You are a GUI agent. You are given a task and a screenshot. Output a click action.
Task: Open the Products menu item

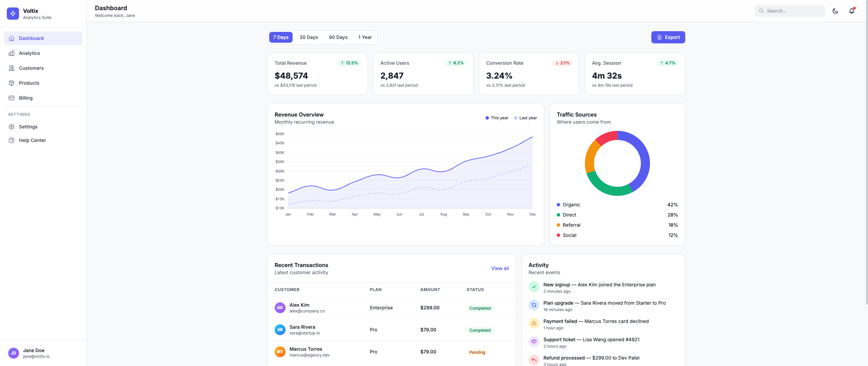coord(43,83)
